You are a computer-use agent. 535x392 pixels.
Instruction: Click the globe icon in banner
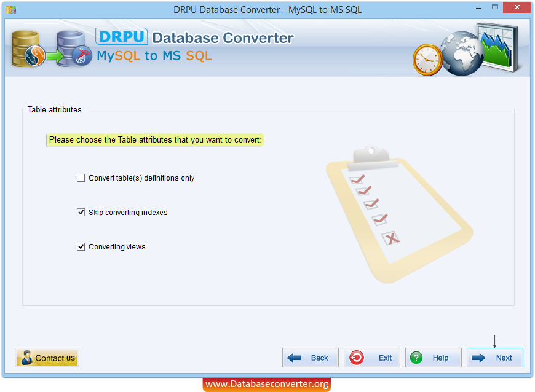pyautogui.click(x=461, y=53)
